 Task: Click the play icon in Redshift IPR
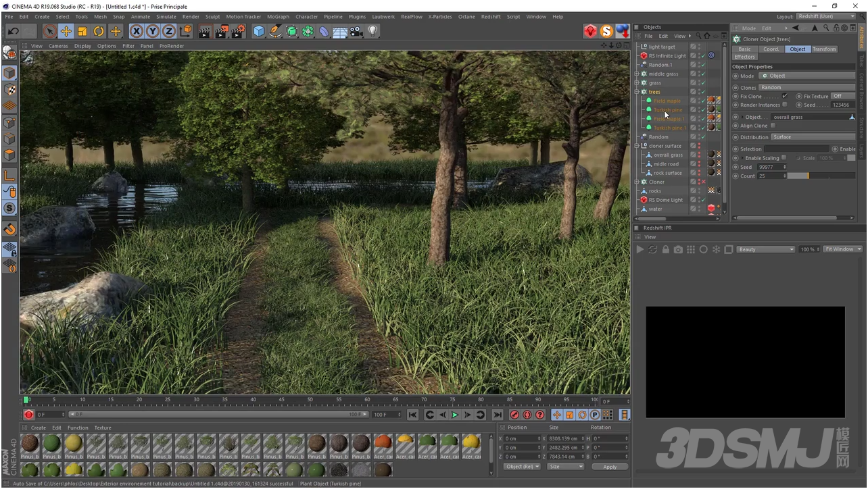click(640, 249)
